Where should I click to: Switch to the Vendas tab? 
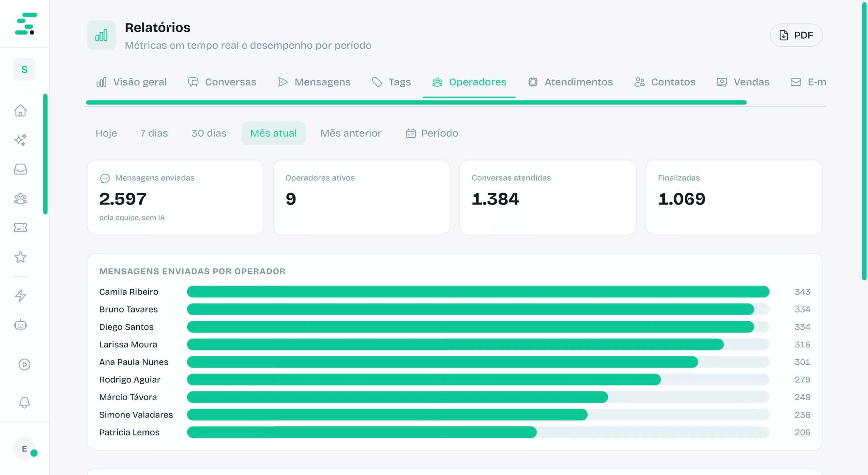pos(743,82)
